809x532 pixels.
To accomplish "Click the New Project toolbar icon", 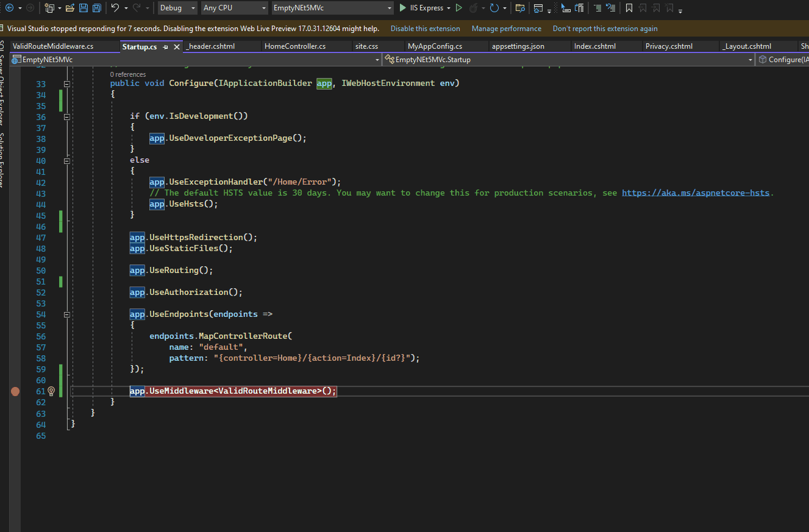I will click(49, 8).
